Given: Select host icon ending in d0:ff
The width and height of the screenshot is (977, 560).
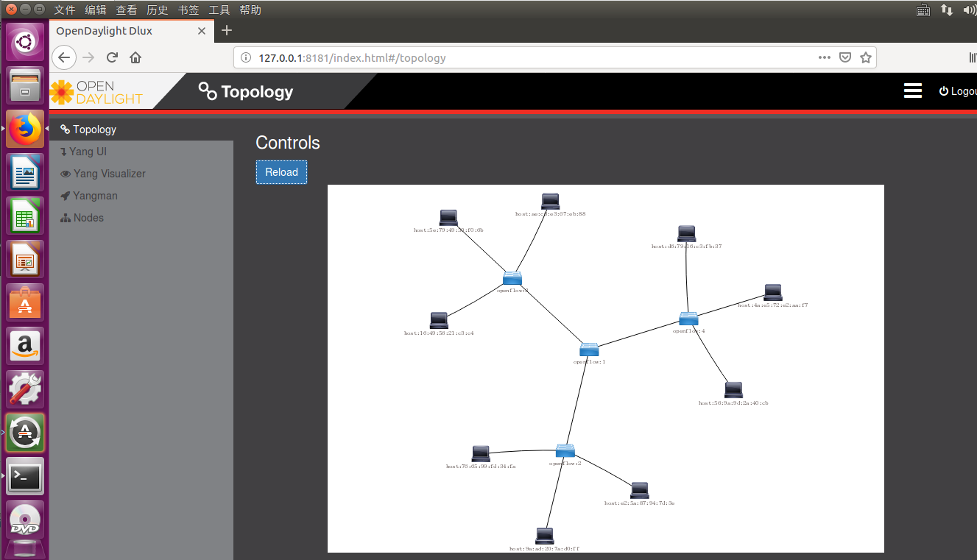Looking at the screenshot, I should [x=545, y=536].
